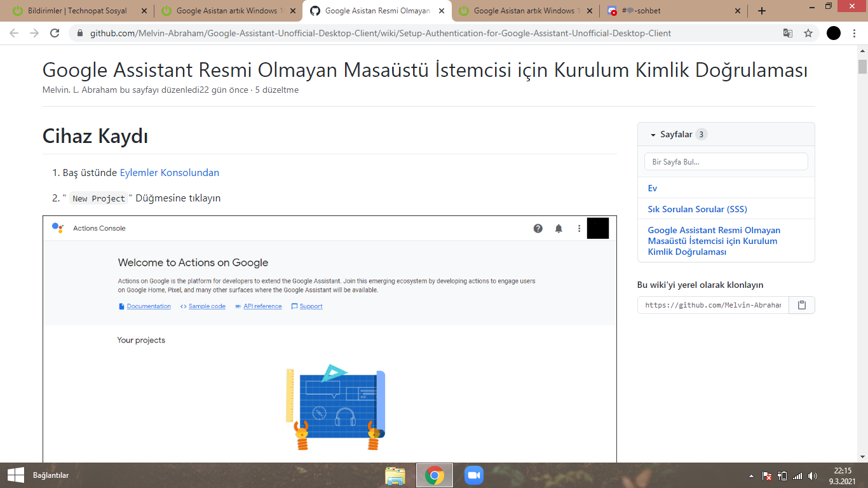
Task: View site info via the lock icon
Action: [79, 33]
